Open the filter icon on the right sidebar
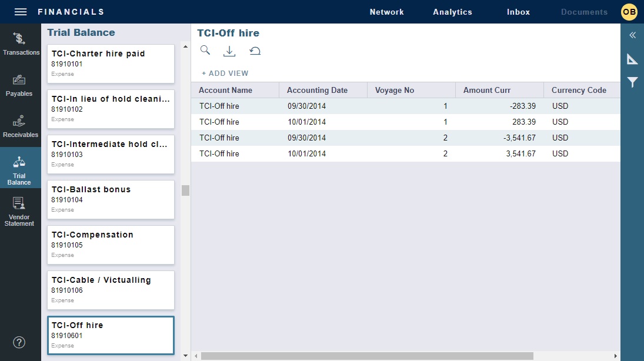 [x=632, y=82]
